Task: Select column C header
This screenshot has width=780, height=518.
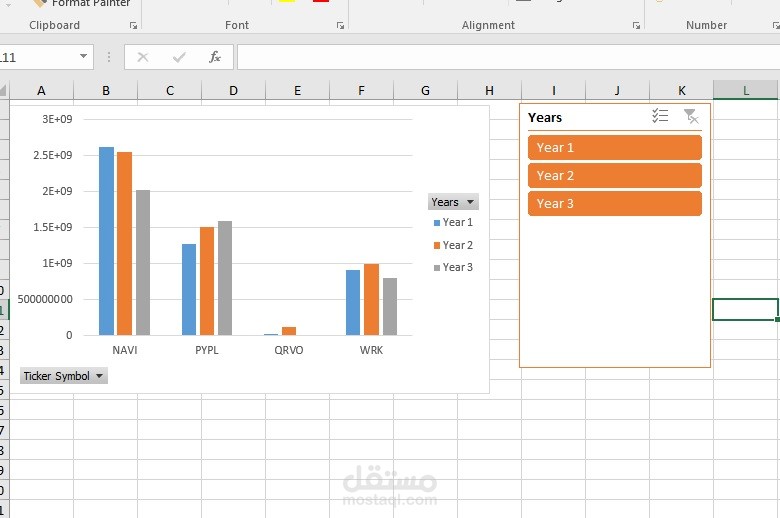Action: pyautogui.click(x=170, y=91)
